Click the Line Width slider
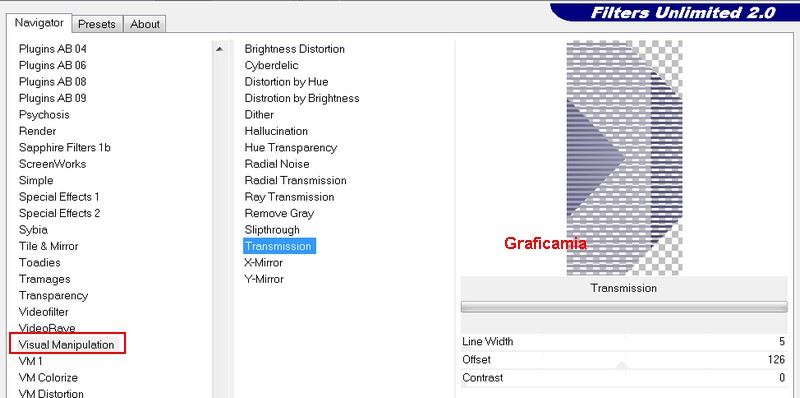Screen dimensions: 800x398 (623, 341)
